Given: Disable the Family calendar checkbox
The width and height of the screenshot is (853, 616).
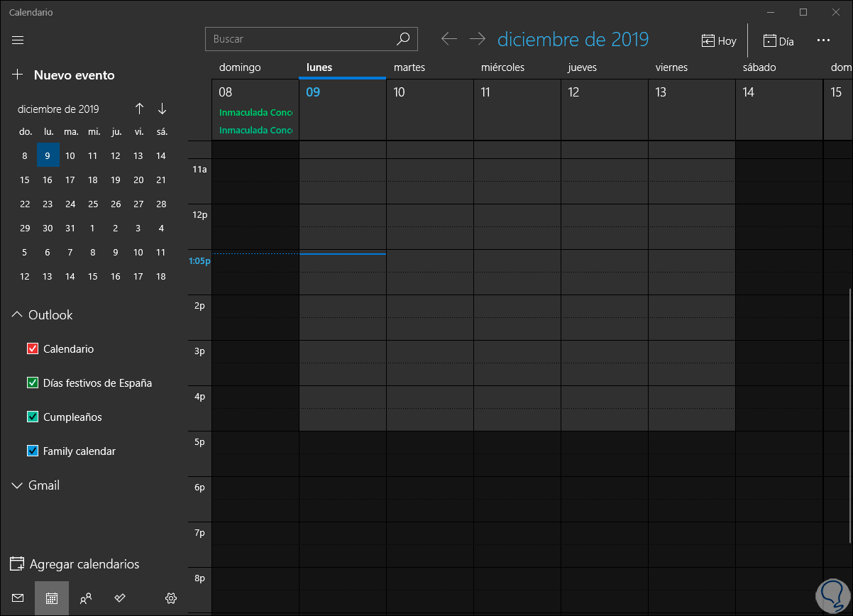Looking at the screenshot, I should [x=32, y=451].
